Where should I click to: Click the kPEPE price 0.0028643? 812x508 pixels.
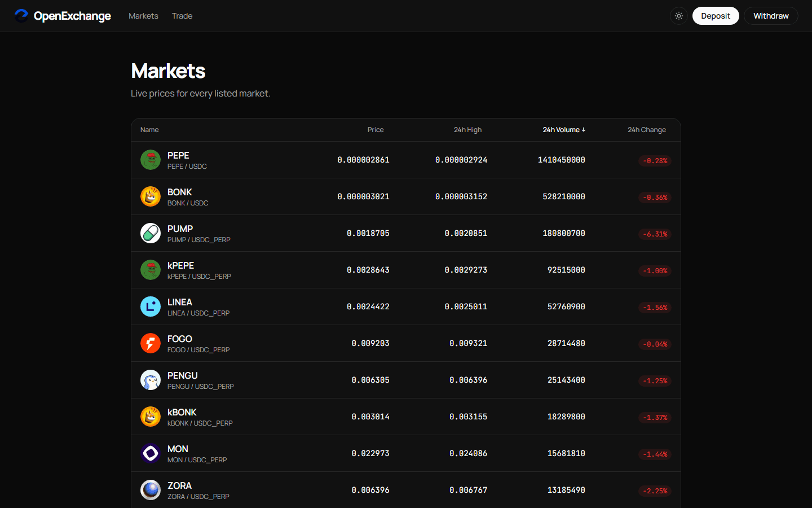tap(368, 270)
